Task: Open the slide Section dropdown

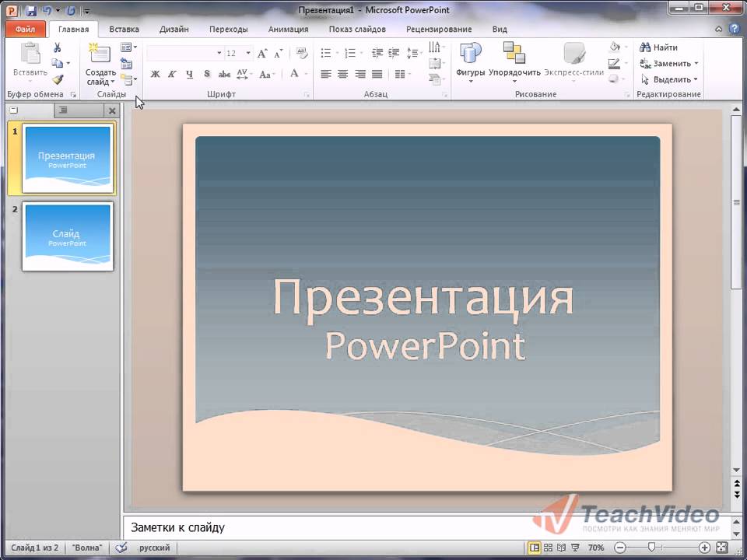Action: [128, 79]
